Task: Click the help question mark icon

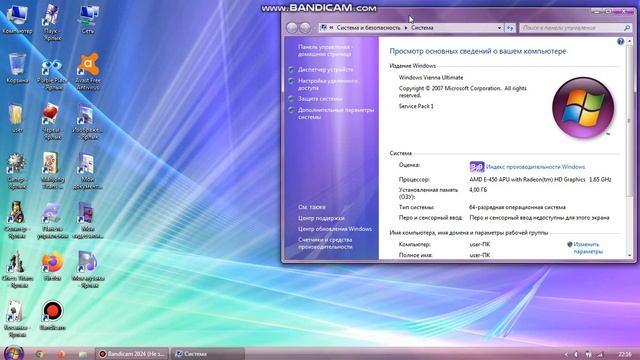Action: click(620, 42)
